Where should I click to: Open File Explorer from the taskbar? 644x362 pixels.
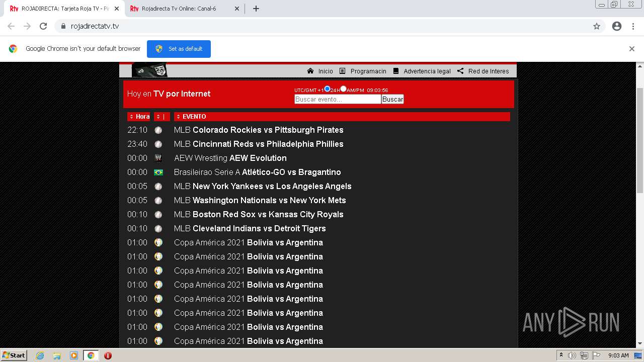click(x=57, y=355)
